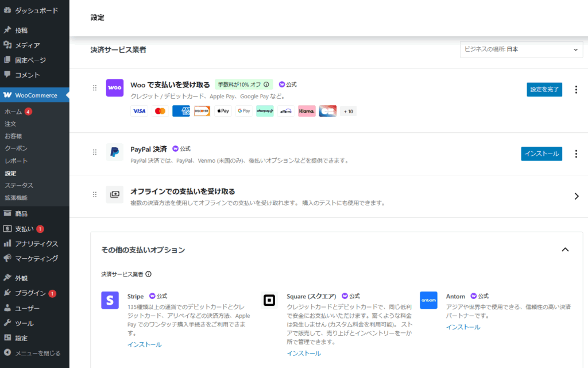
Task: Install Square via its インストール link
Action: [304, 354]
